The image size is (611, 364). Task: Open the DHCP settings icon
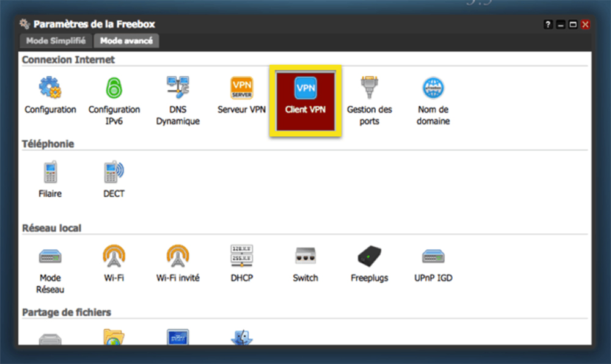pos(241,256)
